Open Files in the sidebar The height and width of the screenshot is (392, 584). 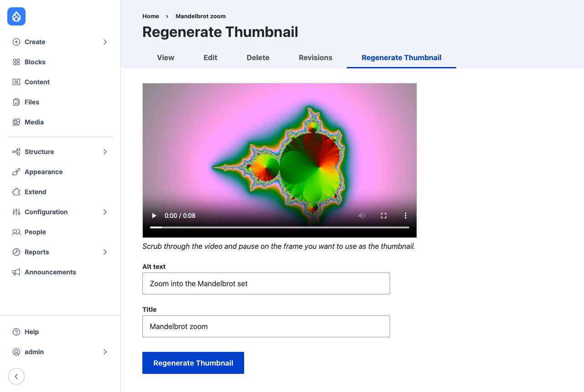point(60,102)
